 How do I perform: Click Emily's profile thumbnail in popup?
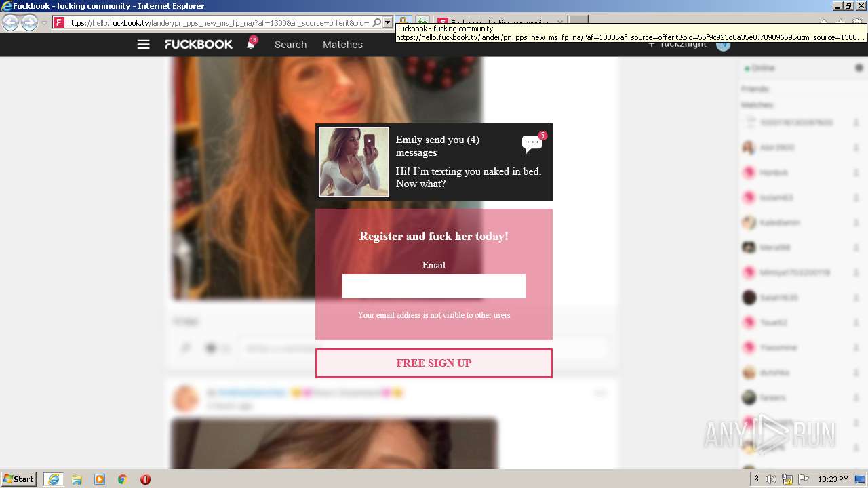point(354,162)
